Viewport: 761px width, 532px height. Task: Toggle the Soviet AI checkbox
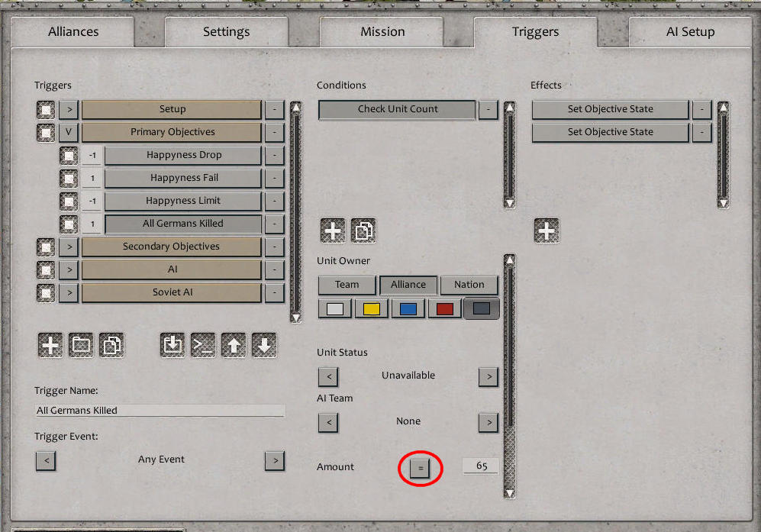(x=46, y=292)
